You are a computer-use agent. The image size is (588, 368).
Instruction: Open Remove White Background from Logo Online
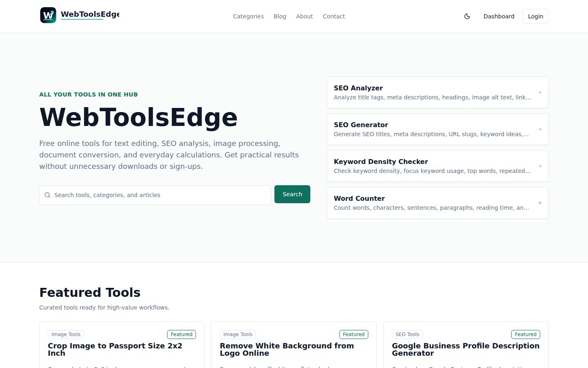point(287,350)
